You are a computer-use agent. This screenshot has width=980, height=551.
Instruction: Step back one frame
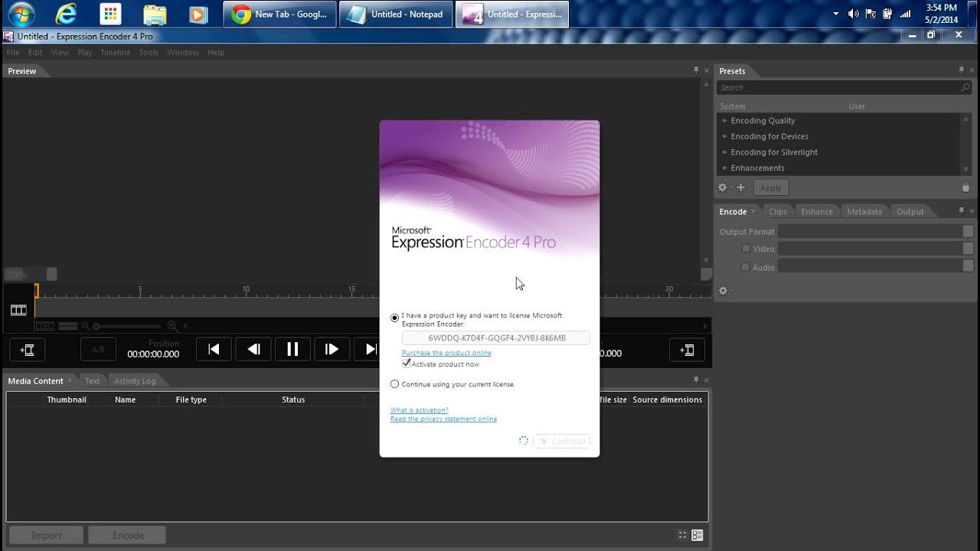click(x=253, y=349)
